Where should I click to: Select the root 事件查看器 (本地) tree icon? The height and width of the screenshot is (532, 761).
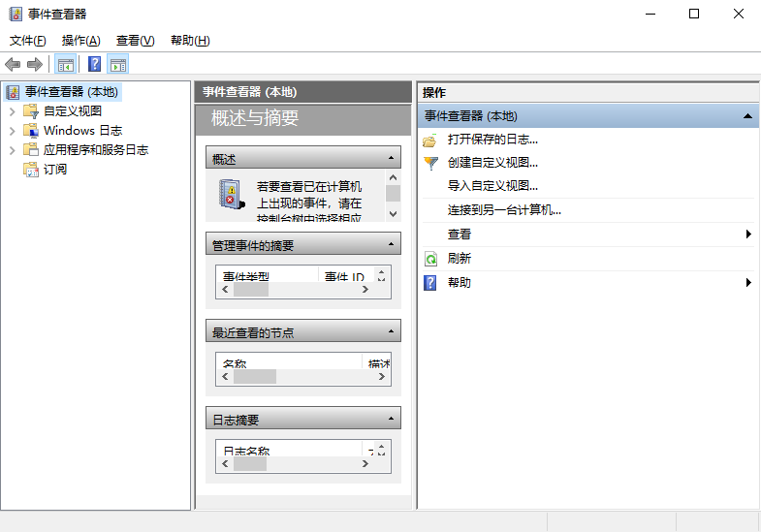click(x=13, y=92)
